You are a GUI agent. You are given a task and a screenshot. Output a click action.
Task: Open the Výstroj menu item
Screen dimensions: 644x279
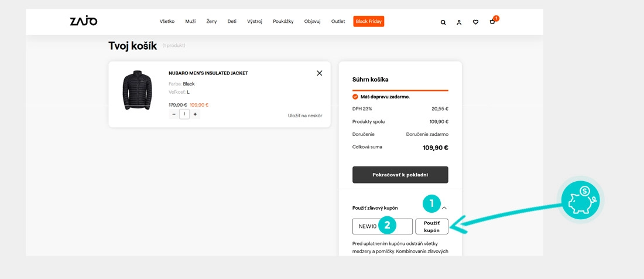click(x=255, y=21)
